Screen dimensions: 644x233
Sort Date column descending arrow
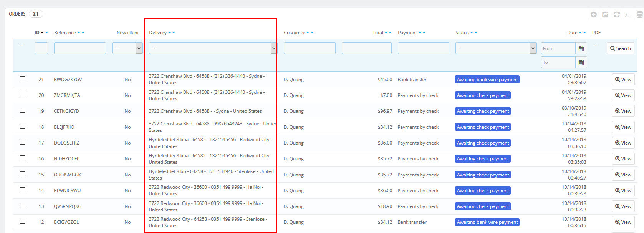580,33
